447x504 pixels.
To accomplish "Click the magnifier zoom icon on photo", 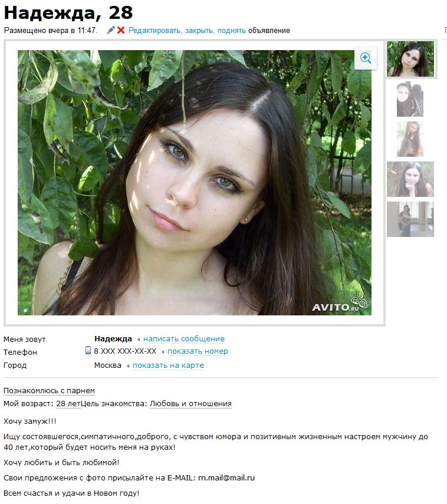I will click(365, 58).
